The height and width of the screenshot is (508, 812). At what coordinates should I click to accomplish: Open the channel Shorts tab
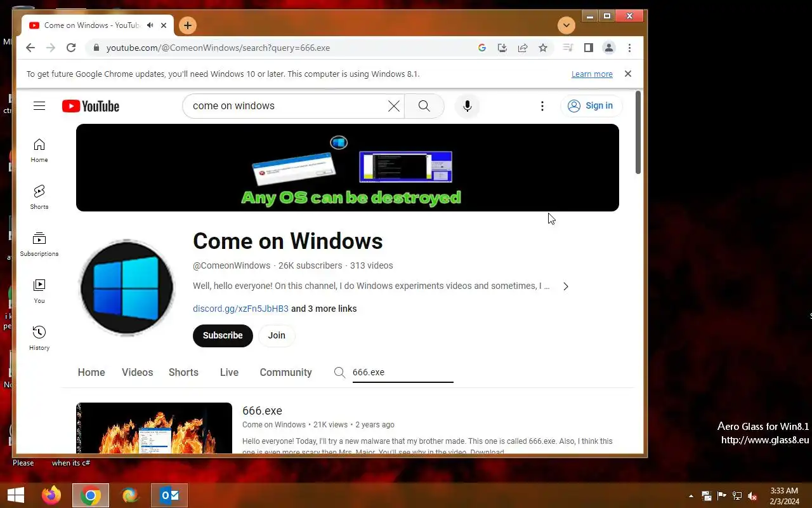coord(183,373)
